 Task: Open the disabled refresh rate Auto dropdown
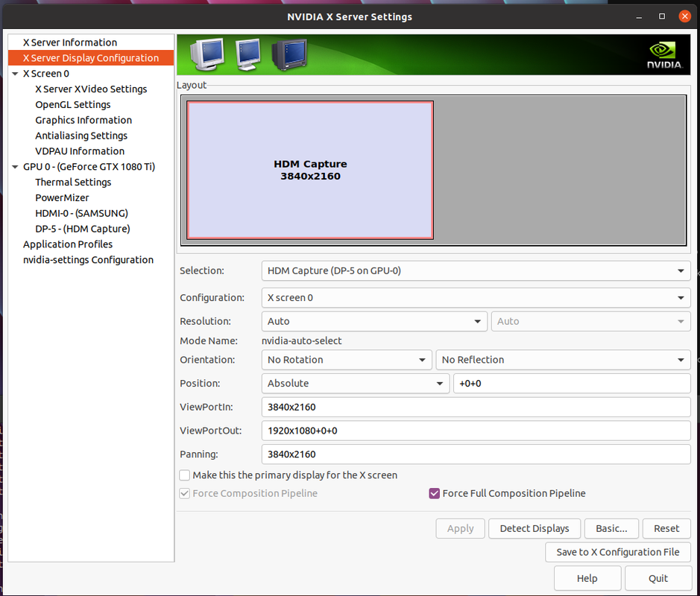(590, 321)
